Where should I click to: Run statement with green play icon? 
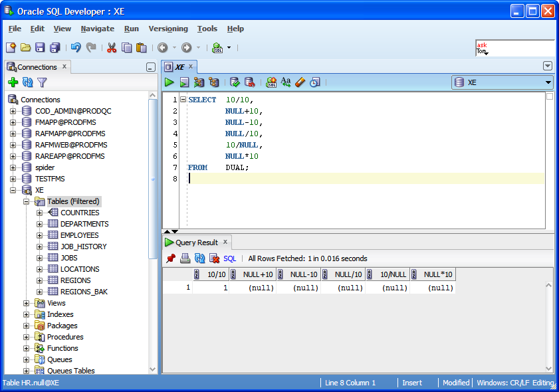(x=169, y=82)
